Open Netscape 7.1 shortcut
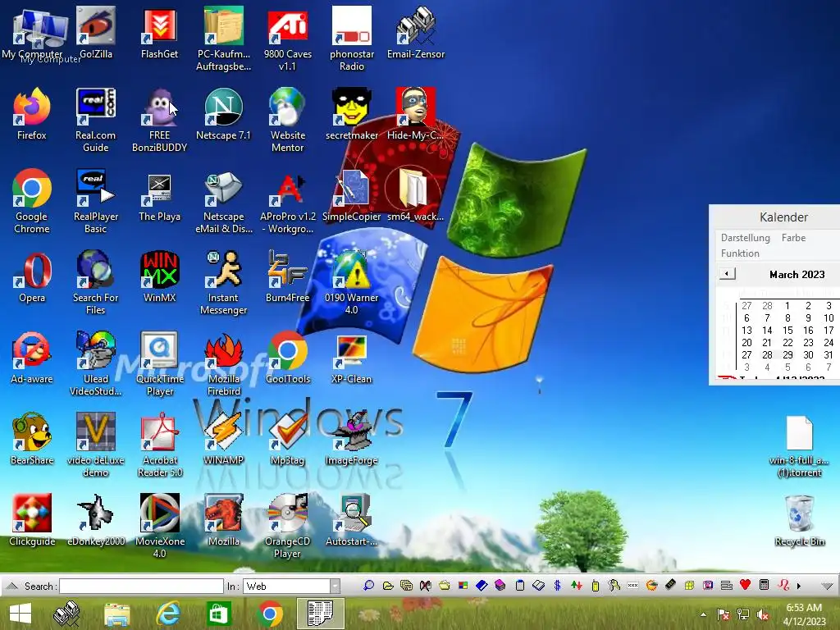 (x=223, y=114)
